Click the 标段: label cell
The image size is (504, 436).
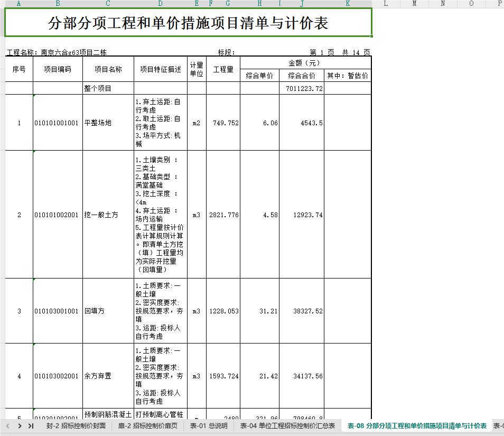(226, 52)
